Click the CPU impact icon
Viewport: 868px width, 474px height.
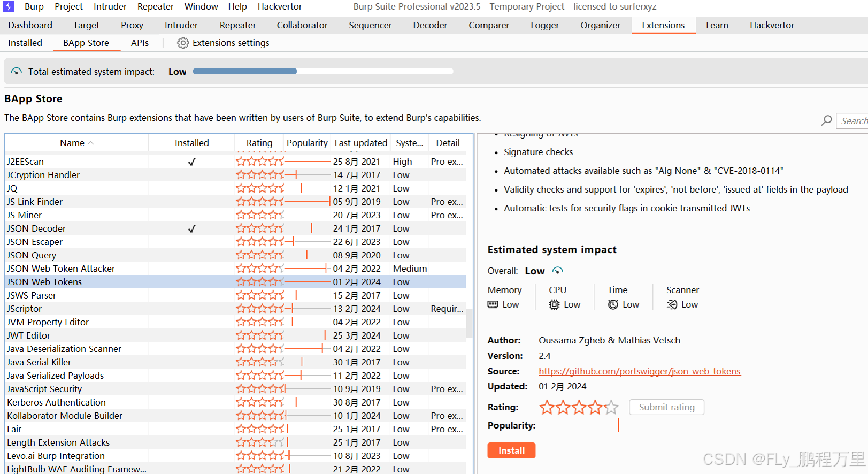pyautogui.click(x=554, y=304)
